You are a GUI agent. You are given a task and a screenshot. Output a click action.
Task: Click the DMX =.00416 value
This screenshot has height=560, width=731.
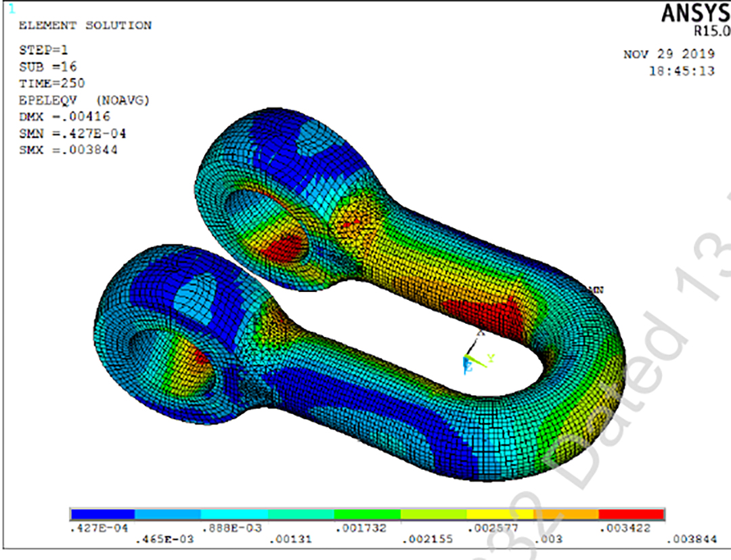[65, 116]
